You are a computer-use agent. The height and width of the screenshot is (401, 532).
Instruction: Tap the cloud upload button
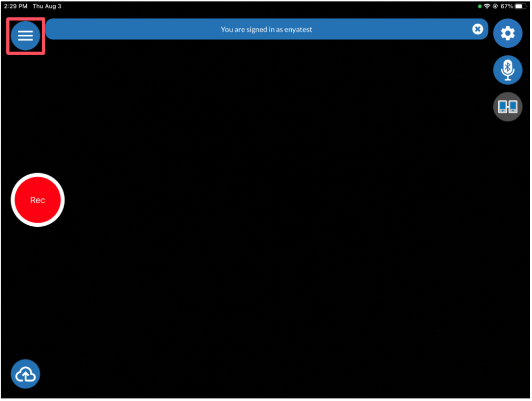25,374
